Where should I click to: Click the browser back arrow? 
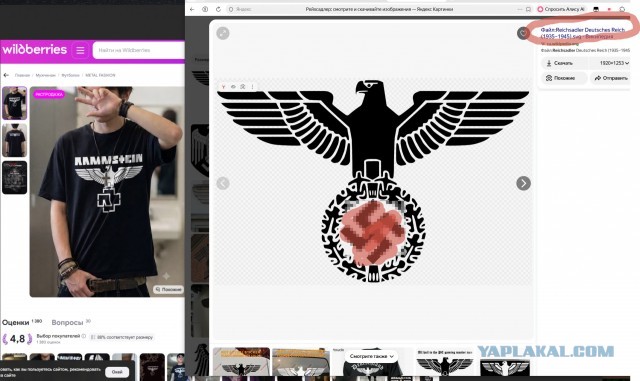tap(192, 9)
